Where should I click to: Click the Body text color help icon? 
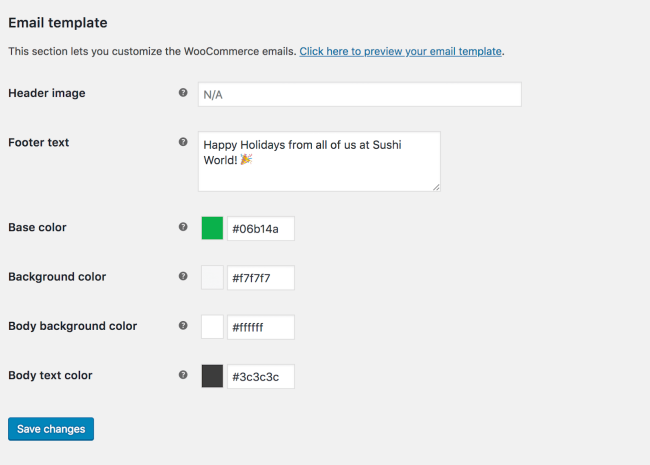[183, 375]
